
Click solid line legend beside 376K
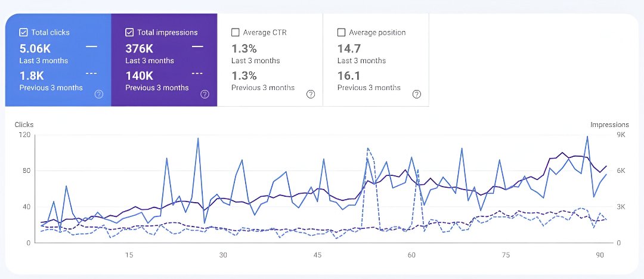click(x=197, y=46)
